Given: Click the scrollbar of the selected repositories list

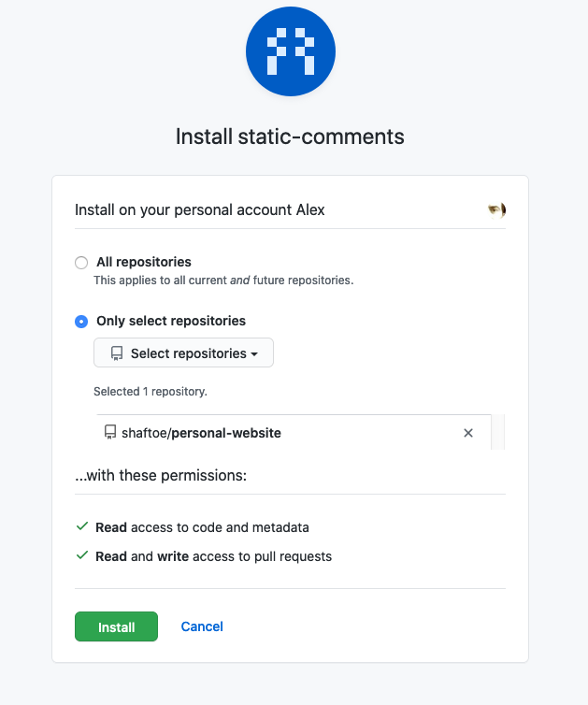Looking at the screenshot, I should pyautogui.click(x=498, y=432).
